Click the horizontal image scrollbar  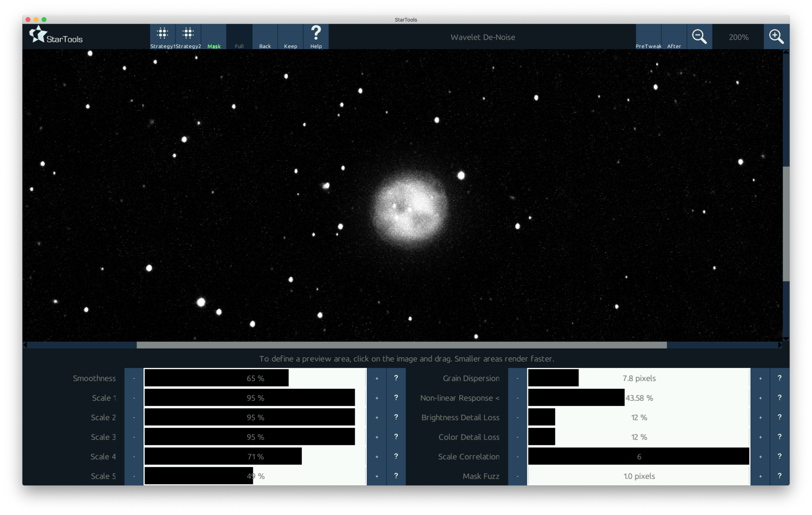[x=401, y=345]
